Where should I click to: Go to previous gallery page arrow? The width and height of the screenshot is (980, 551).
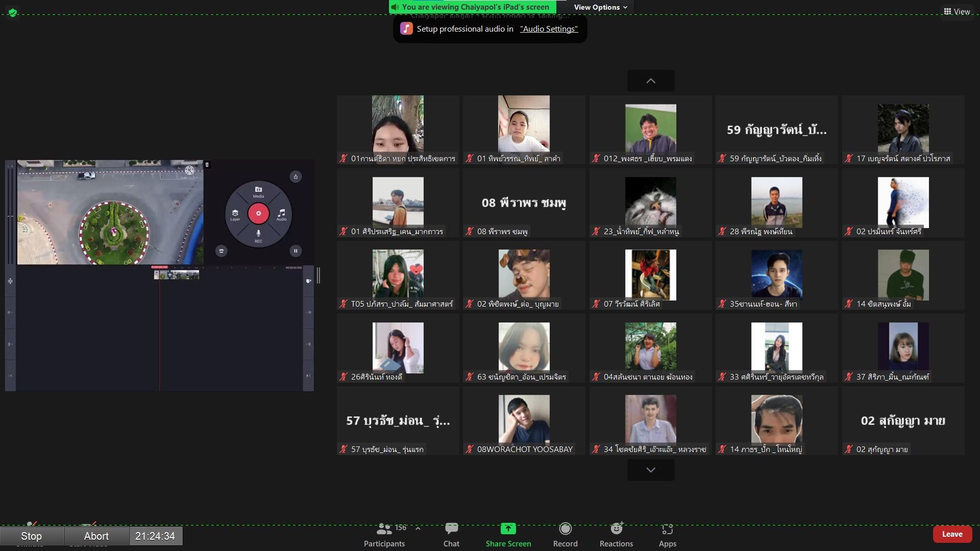pos(651,81)
